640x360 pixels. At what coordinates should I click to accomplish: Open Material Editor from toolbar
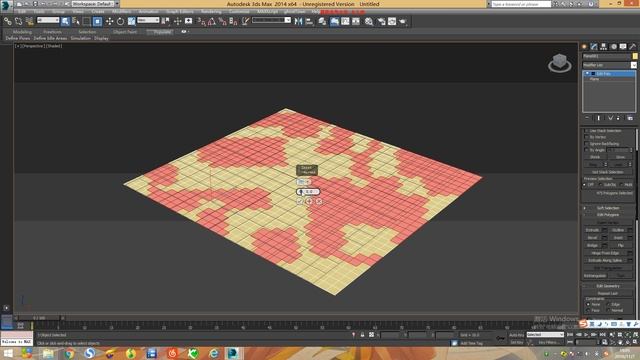pyautogui.click(x=369, y=21)
